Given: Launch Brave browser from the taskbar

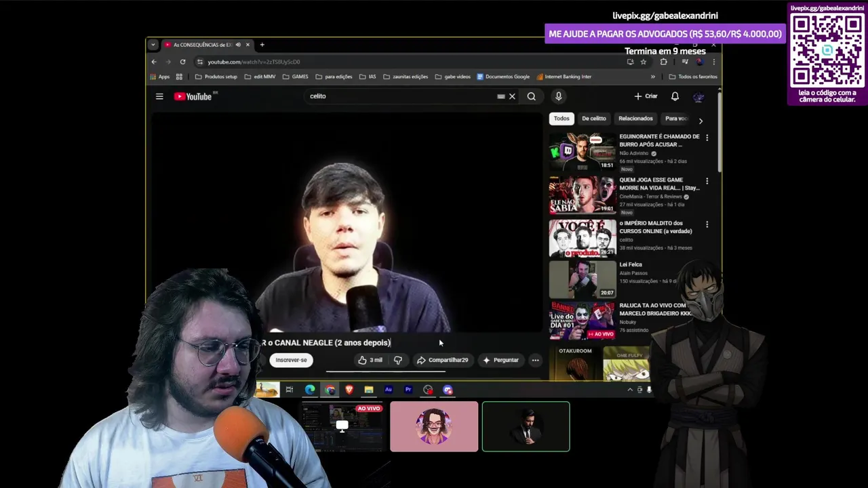Looking at the screenshot, I should pyautogui.click(x=349, y=389).
